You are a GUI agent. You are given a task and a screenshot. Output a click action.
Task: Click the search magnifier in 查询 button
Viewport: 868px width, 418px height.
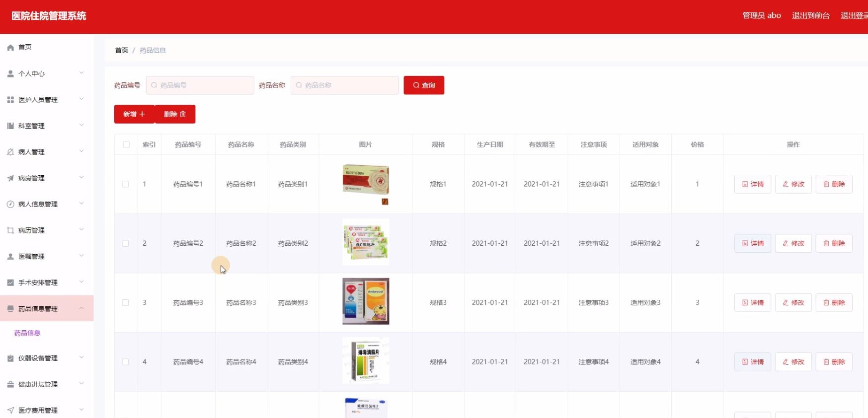(x=416, y=85)
